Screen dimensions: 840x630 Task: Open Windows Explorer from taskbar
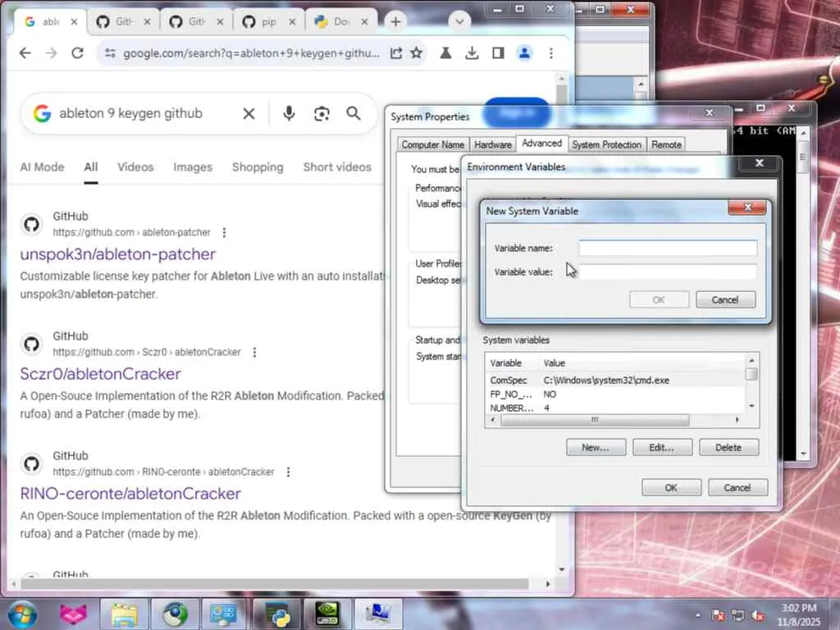pos(125,614)
